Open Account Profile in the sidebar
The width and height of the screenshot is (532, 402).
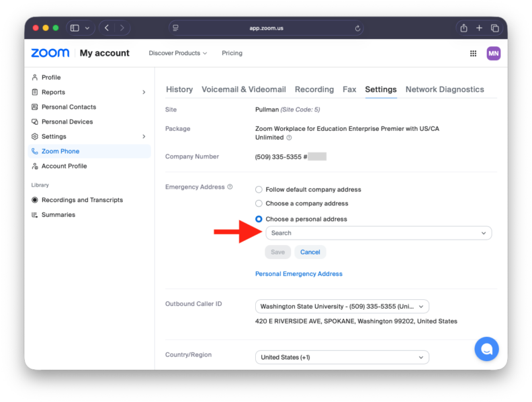[x=64, y=166]
